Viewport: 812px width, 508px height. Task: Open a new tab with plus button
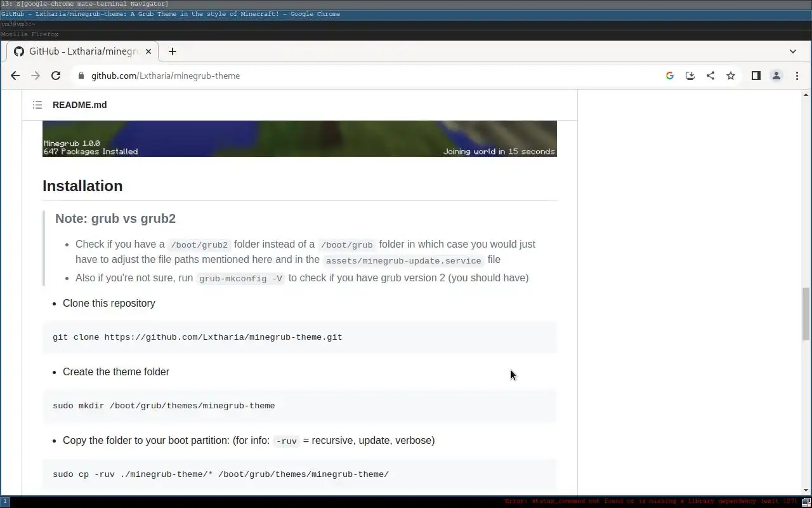click(x=172, y=51)
